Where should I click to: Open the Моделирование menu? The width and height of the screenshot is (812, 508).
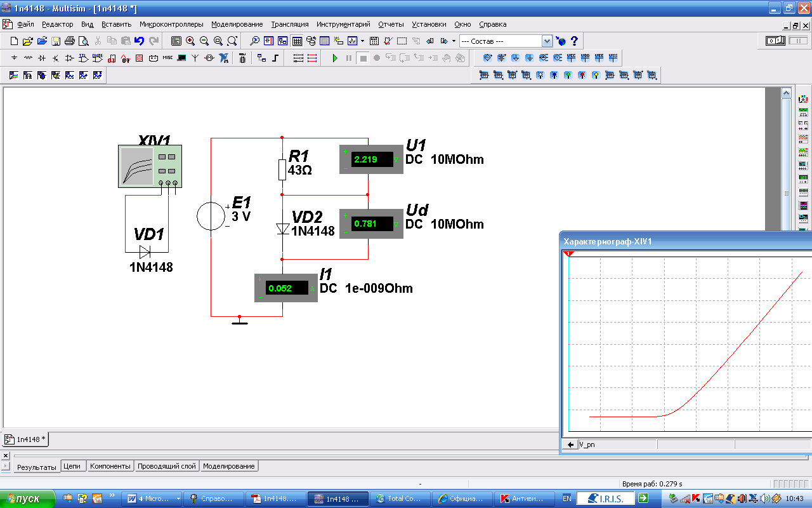237,24
